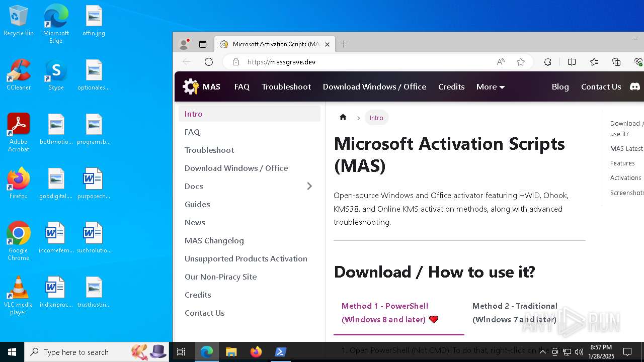This screenshot has width=644, height=362.
Task: Open Unsupported Products Activation sidebar item
Action: tap(250, 258)
